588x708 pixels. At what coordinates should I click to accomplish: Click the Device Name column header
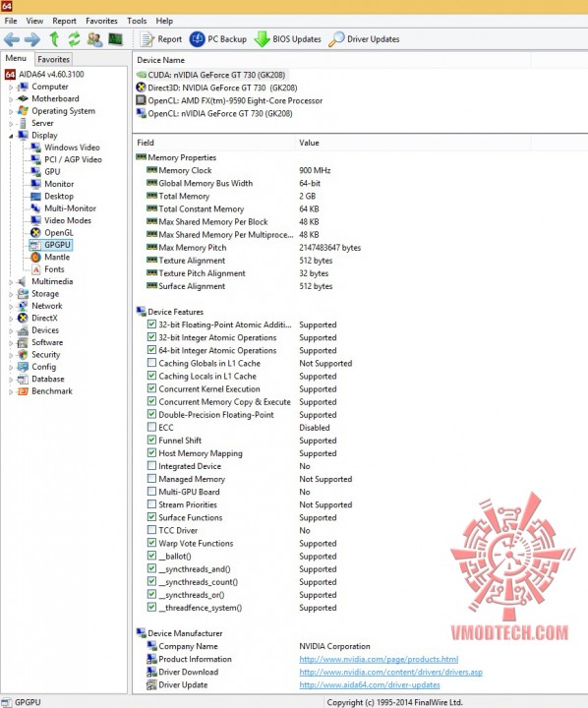332,60
